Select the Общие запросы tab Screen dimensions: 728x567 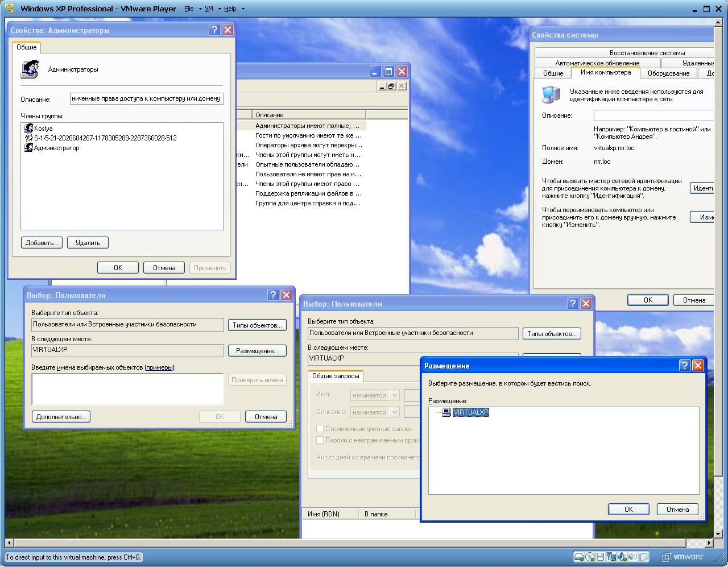[x=336, y=376]
